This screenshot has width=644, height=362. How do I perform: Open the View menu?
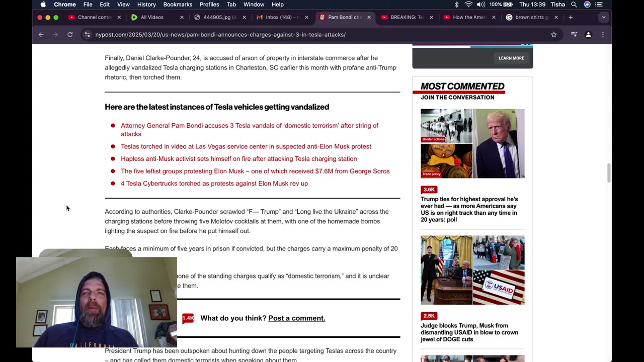(x=123, y=5)
